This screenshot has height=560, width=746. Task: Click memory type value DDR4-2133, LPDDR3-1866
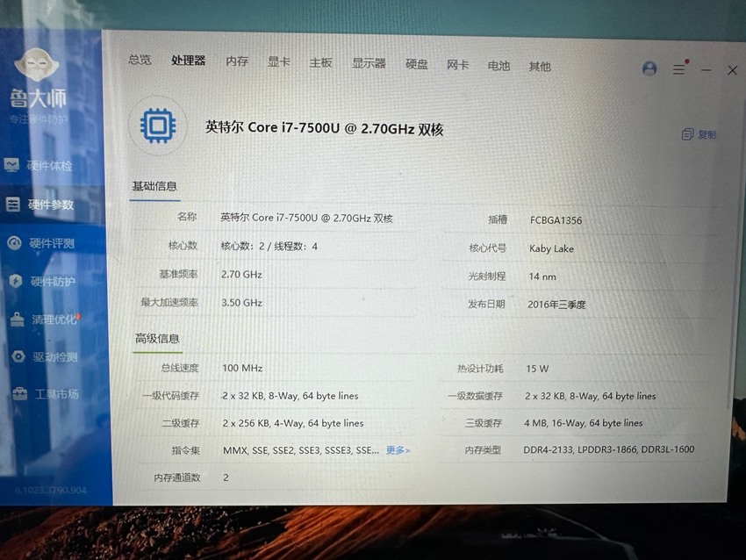(609, 449)
